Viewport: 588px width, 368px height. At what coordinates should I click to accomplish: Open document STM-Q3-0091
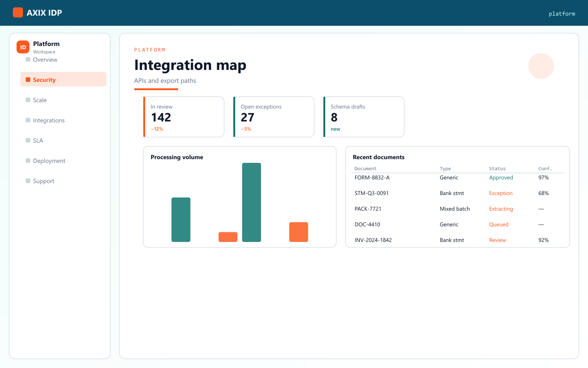pos(372,193)
